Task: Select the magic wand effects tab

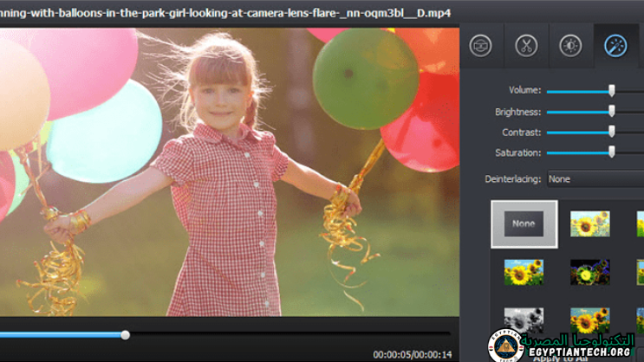Action: pos(615,46)
